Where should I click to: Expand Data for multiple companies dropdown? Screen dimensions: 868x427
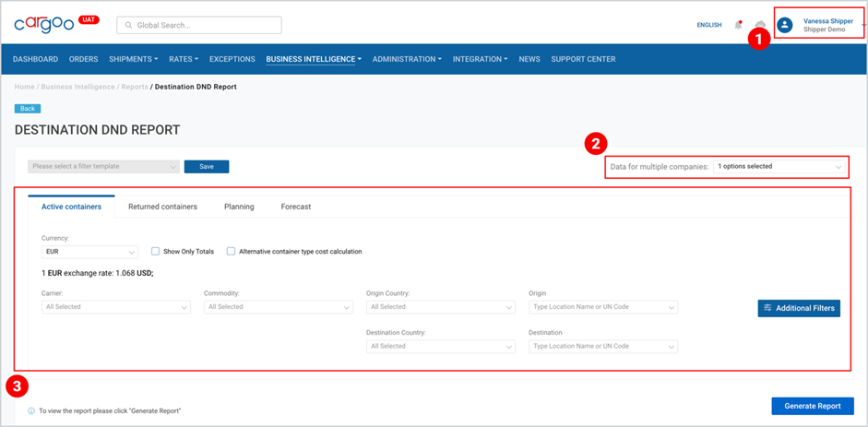coord(779,167)
